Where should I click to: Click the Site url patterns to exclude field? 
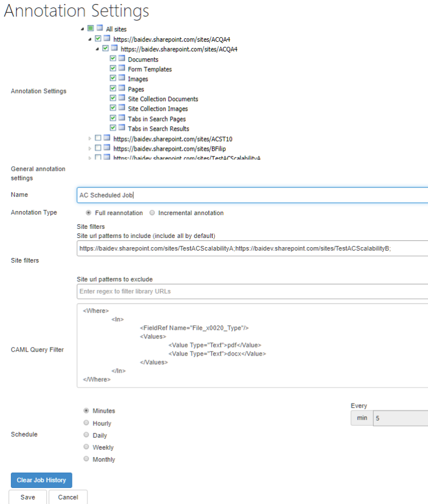coord(251,292)
